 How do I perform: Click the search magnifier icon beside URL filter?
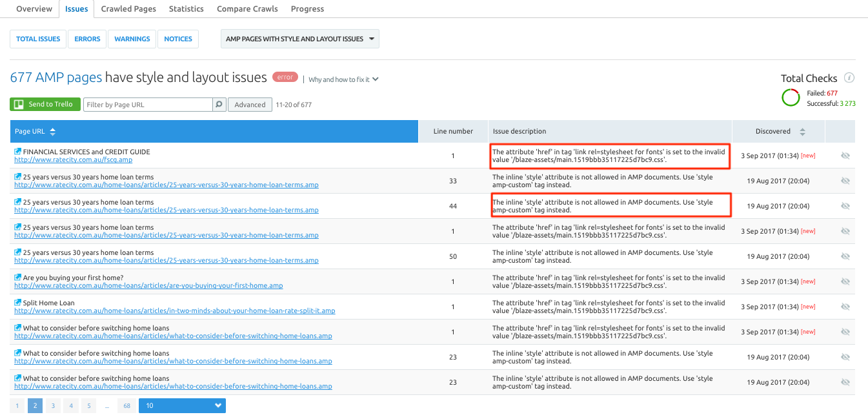coord(219,105)
